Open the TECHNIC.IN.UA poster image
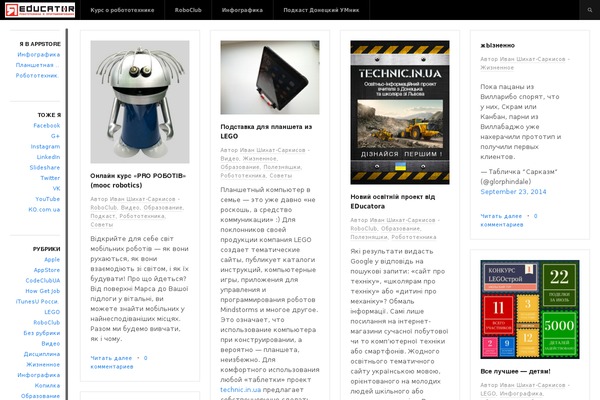The height and width of the screenshot is (400, 600). pyautogui.click(x=400, y=112)
